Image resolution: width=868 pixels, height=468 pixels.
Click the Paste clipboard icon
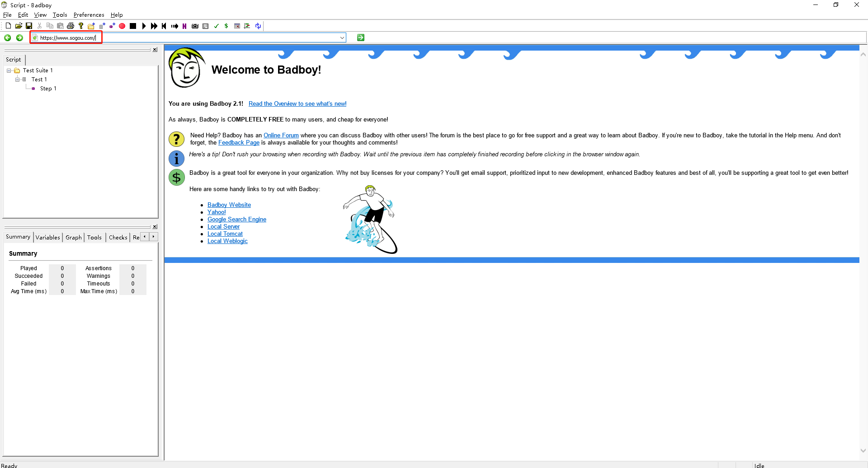click(x=60, y=26)
